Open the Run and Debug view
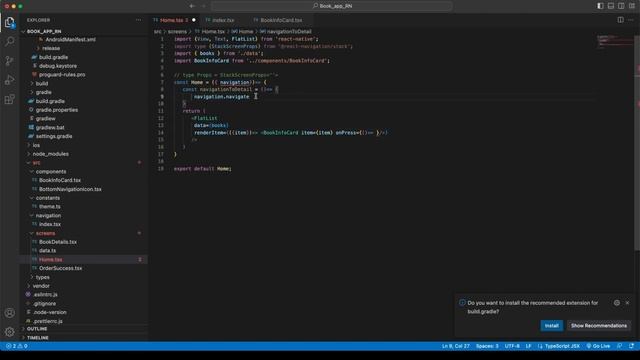 (x=9, y=80)
